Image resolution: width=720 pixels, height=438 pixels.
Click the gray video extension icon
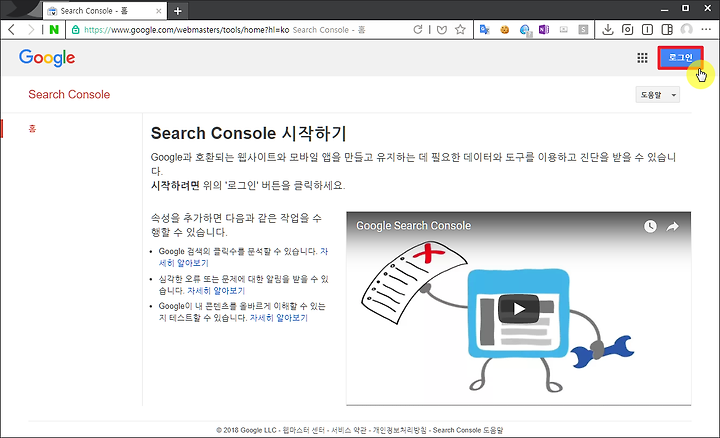(563, 30)
